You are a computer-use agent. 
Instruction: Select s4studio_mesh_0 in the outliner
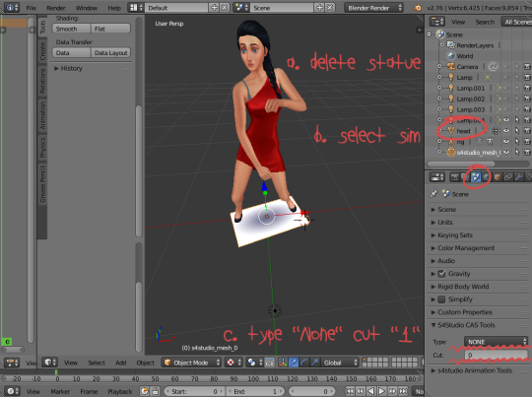478,153
